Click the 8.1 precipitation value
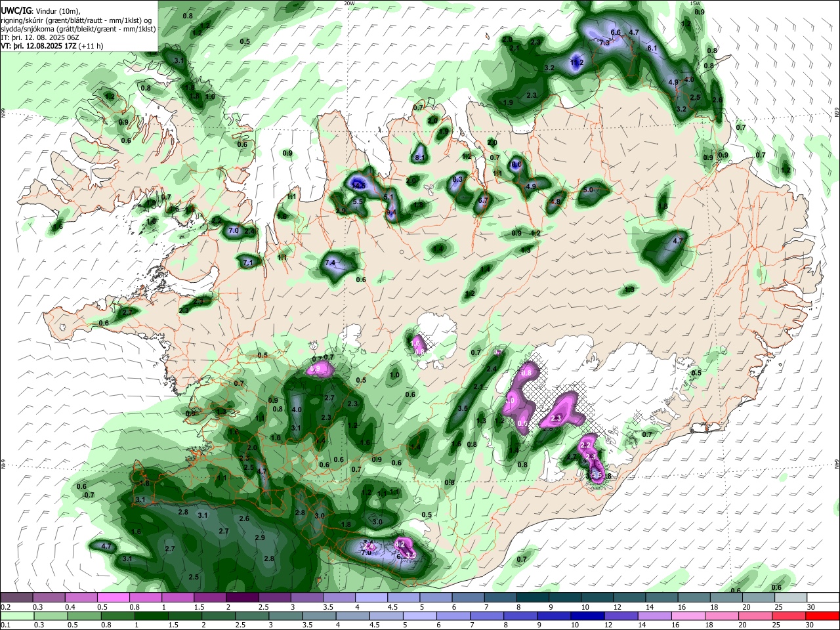The height and width of the screenshot is (630, 840). pos(421,157)
